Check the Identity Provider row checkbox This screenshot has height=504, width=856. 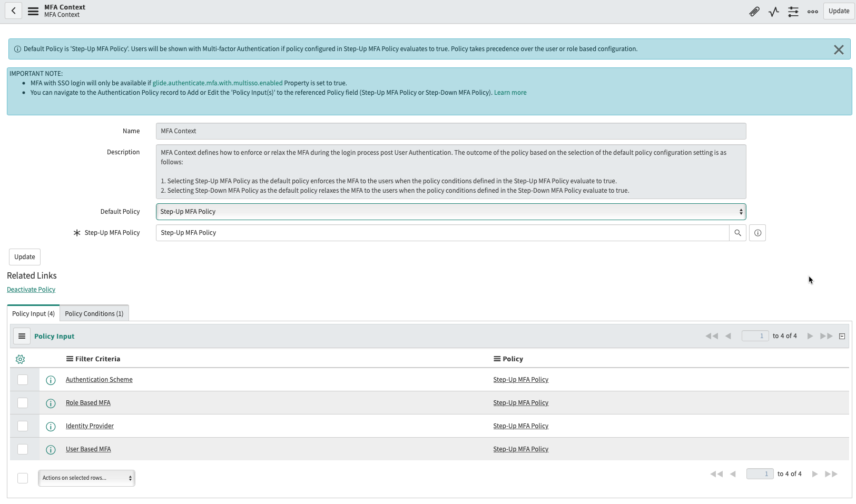point(23,426)
